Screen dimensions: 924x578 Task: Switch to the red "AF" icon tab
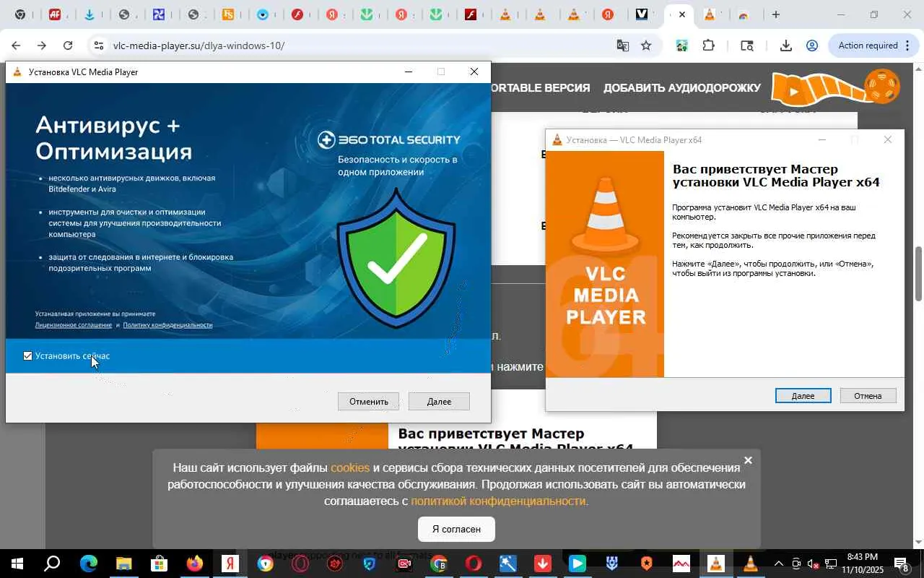[54, 14]
